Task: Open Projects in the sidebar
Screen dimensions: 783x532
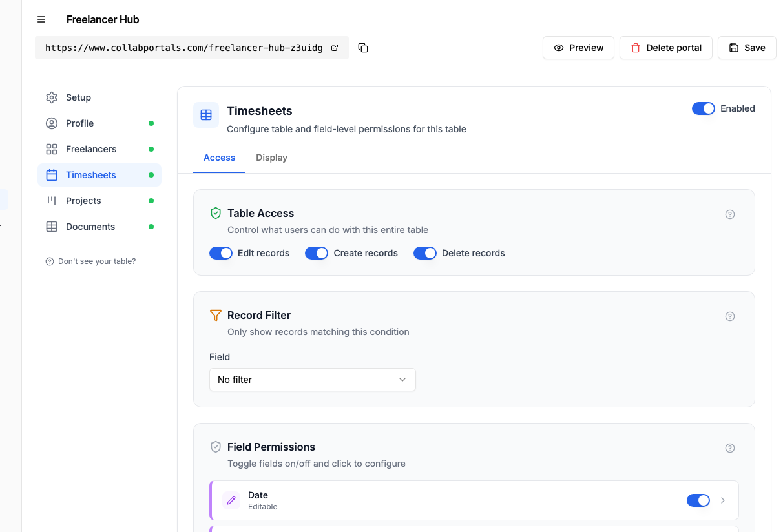Action: [99, 201]
